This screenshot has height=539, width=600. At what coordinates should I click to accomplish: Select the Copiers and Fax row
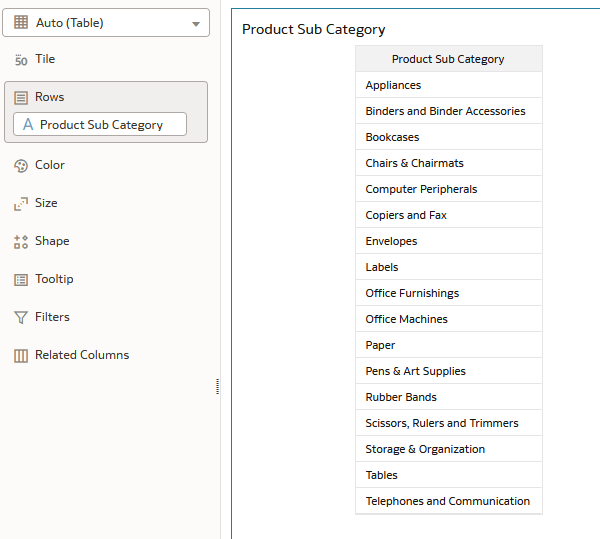449,215
